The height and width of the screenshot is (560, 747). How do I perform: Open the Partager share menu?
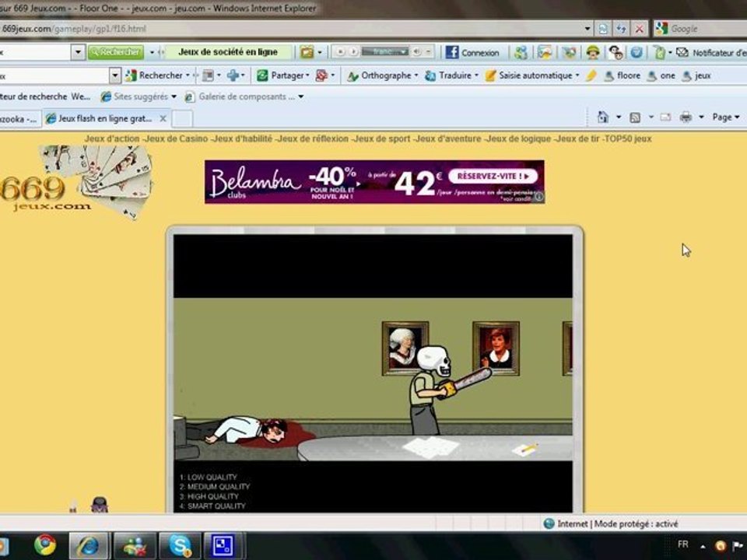(283, 75)
